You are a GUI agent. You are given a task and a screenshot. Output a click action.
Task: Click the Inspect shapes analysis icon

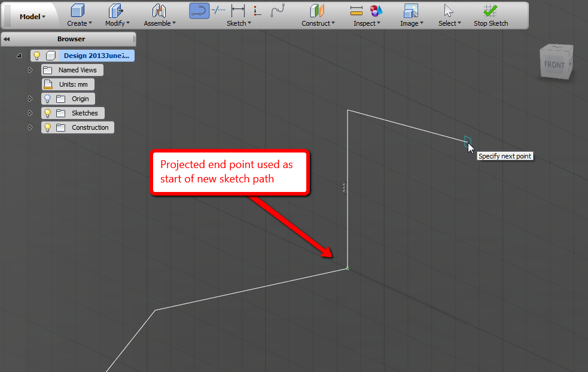[x=376, y=11]
